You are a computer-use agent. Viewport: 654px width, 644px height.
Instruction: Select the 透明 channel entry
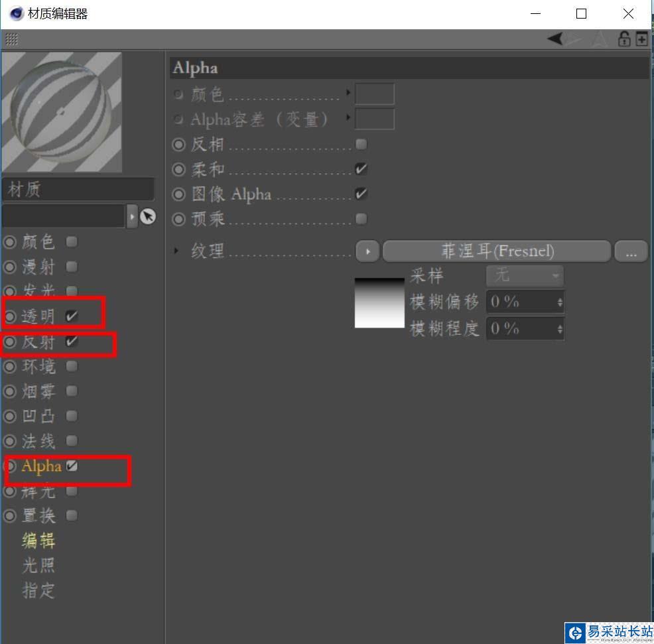click(38, 317)
